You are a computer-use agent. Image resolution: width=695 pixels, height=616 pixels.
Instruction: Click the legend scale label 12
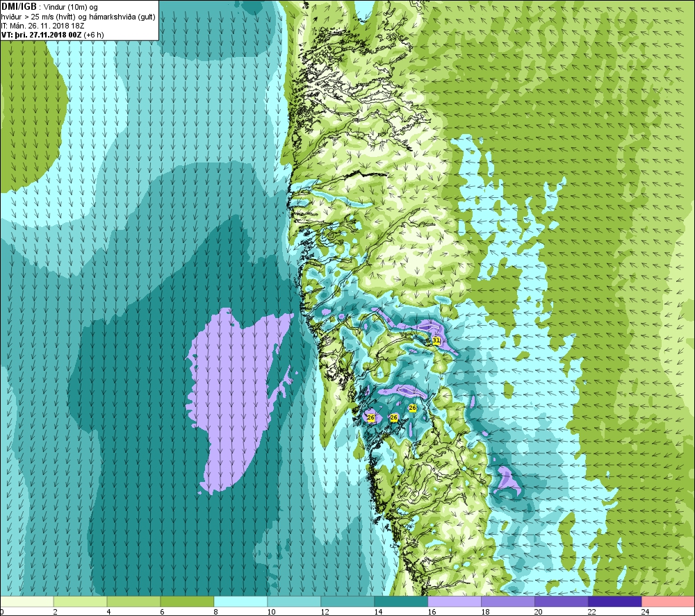[x=325, y=612]
